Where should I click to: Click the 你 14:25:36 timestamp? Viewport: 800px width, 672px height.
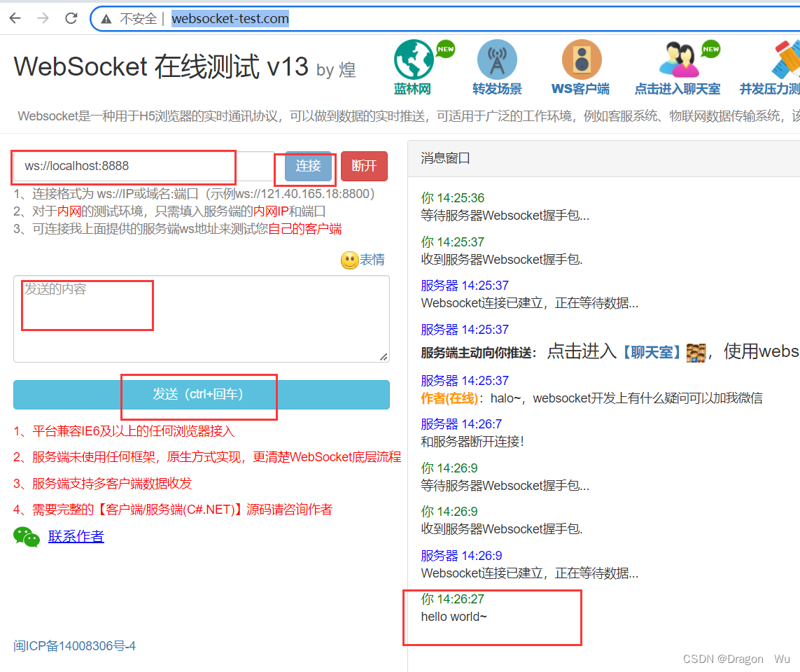pos(453,198)
